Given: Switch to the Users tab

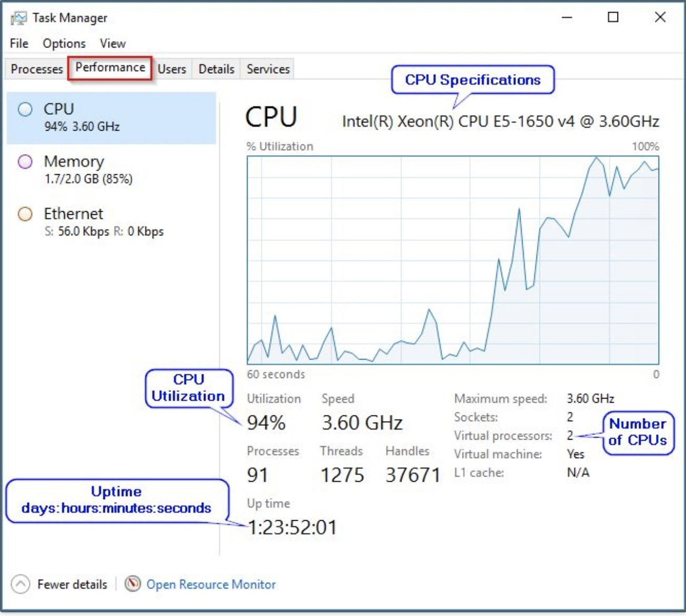Looking at the screenshot, I should [x=172, y=69].
